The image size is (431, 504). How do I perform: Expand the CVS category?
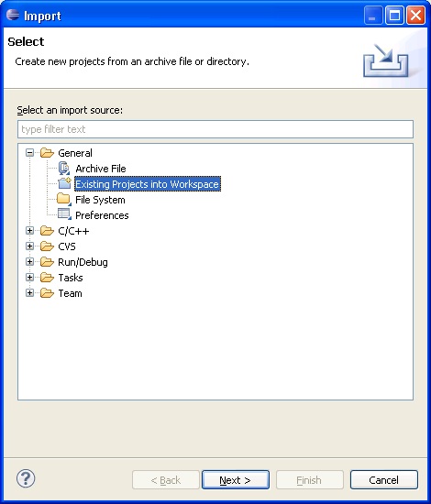tap(29, 247)
